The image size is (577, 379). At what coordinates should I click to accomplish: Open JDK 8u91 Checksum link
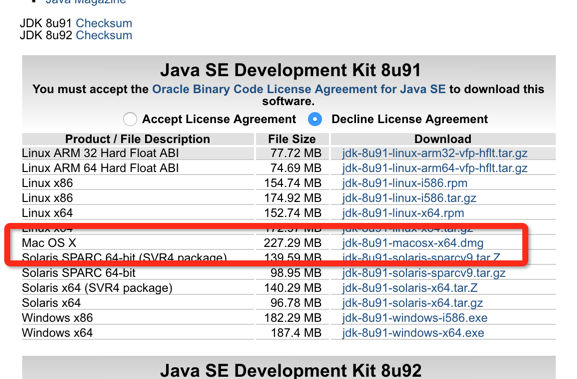pyautogui.click(x=104, y=23)
